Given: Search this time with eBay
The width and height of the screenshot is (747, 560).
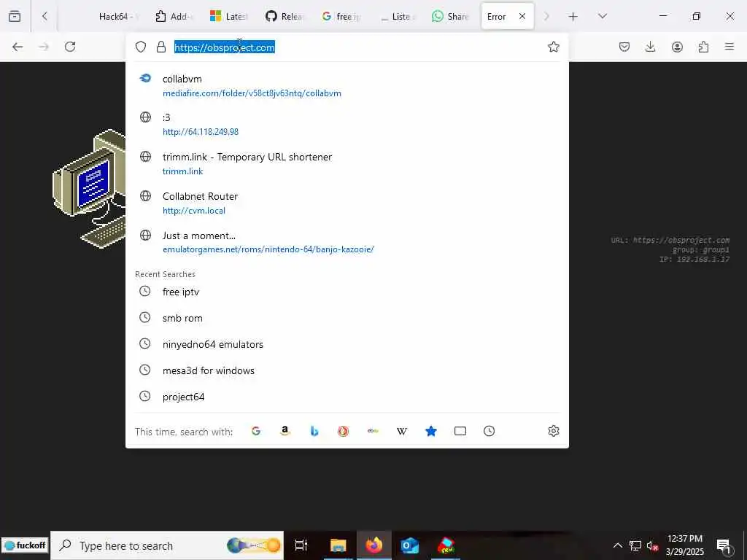Looking at the screenshot, I should pos(373,431).
